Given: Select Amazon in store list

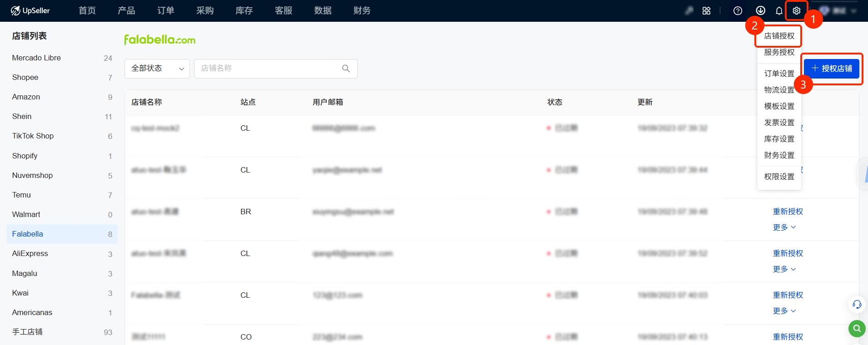Looking at the screenshot, I should pyautogui.click(x=62, y=97).
